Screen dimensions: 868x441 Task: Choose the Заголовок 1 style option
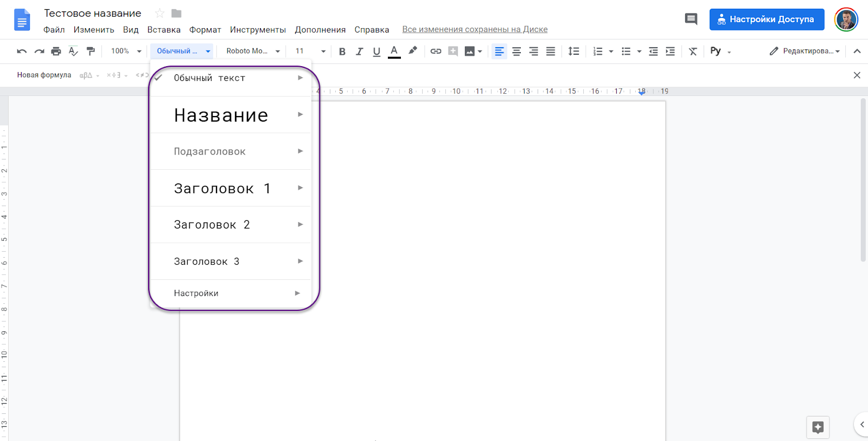point(222,188)
